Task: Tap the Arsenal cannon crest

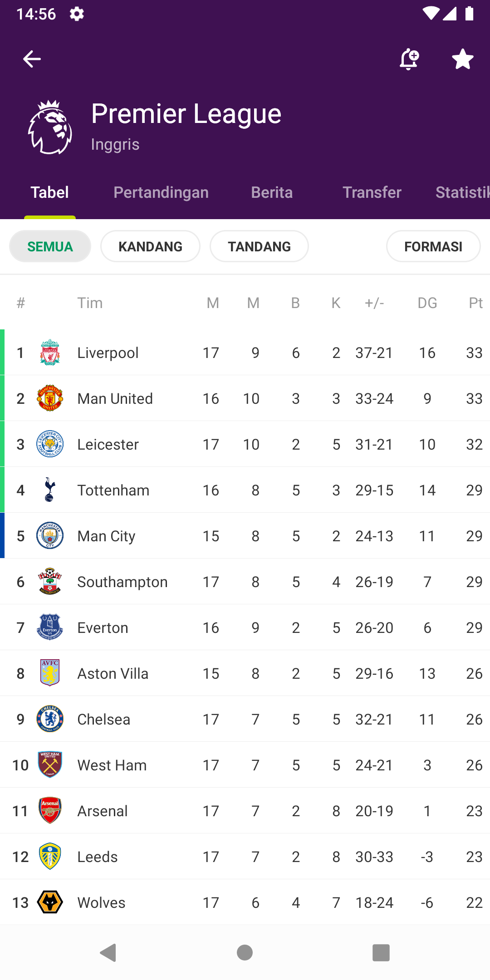Action: [50, 811]
